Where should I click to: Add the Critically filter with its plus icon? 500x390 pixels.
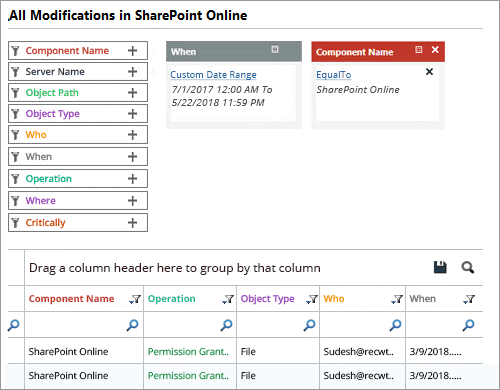tap(132, 223)
